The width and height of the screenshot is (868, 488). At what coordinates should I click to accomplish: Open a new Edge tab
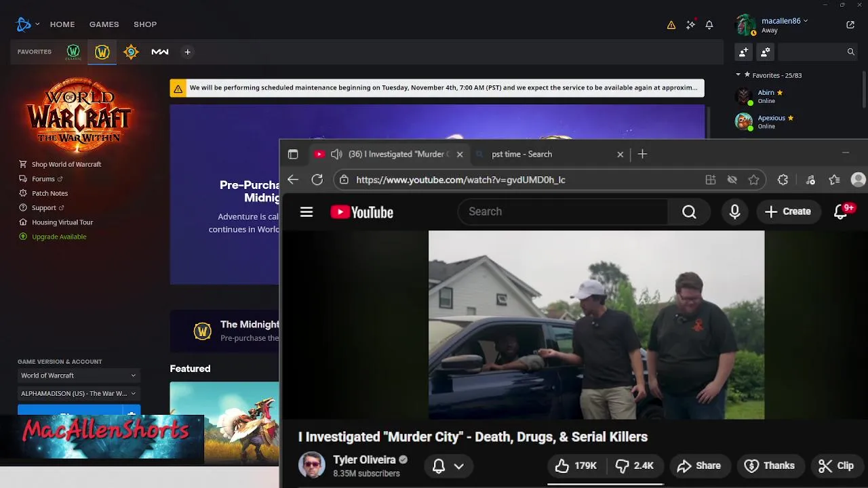pyautogui.click(x=642, y=155)
